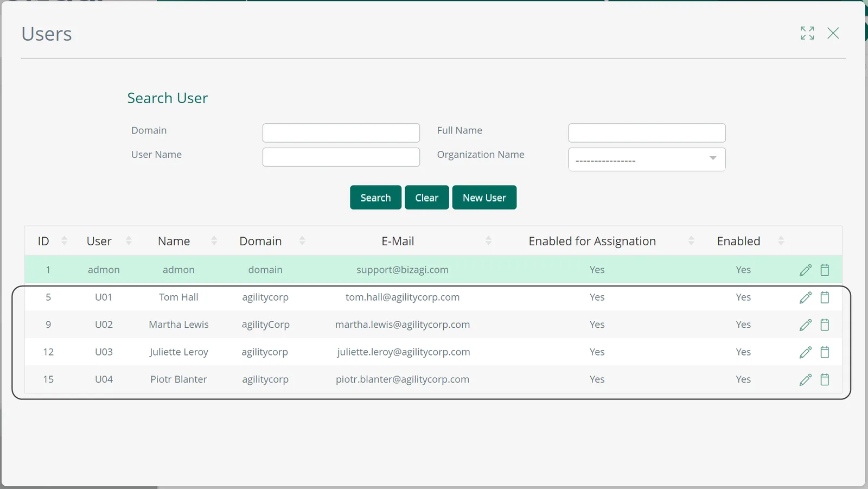Create a New User
Image resolution: width=868 pixels, height=489 pixels.
click(x=484, y=198)
